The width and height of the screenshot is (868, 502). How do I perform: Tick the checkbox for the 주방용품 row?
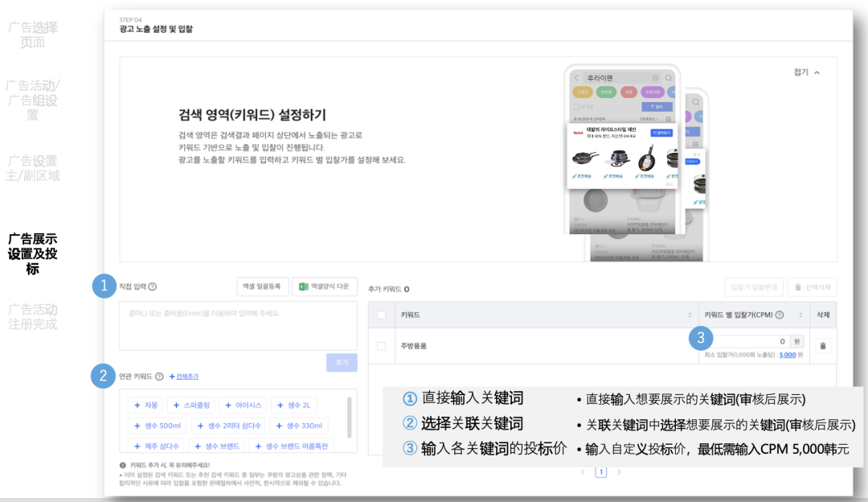tap(382, 346)
